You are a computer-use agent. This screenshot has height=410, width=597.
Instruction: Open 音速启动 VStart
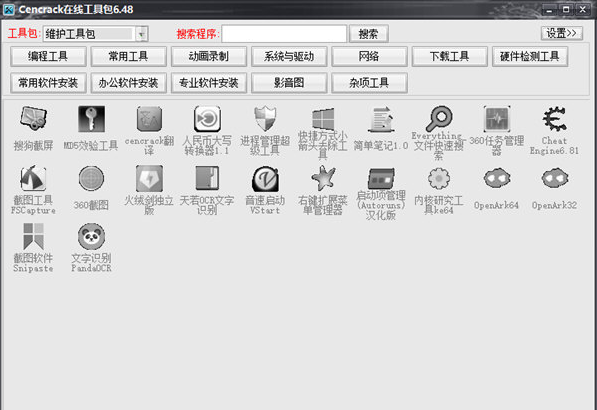(x=265, y=179)
